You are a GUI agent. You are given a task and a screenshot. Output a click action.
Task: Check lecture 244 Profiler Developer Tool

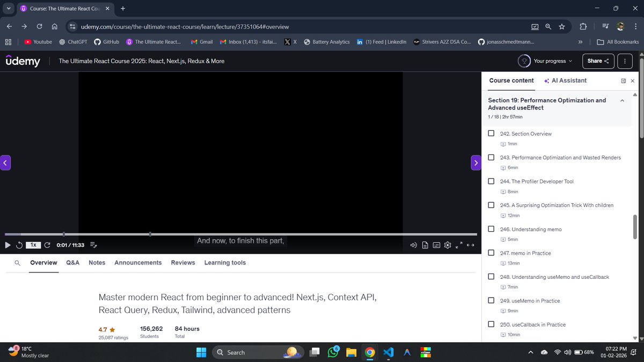point(491,181)
